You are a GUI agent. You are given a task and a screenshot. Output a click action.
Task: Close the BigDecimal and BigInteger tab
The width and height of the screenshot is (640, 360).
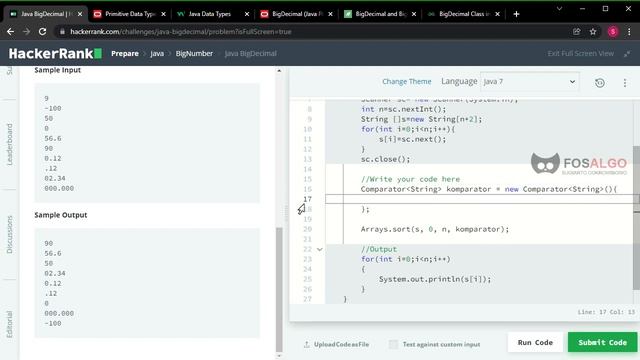point(414,14)
